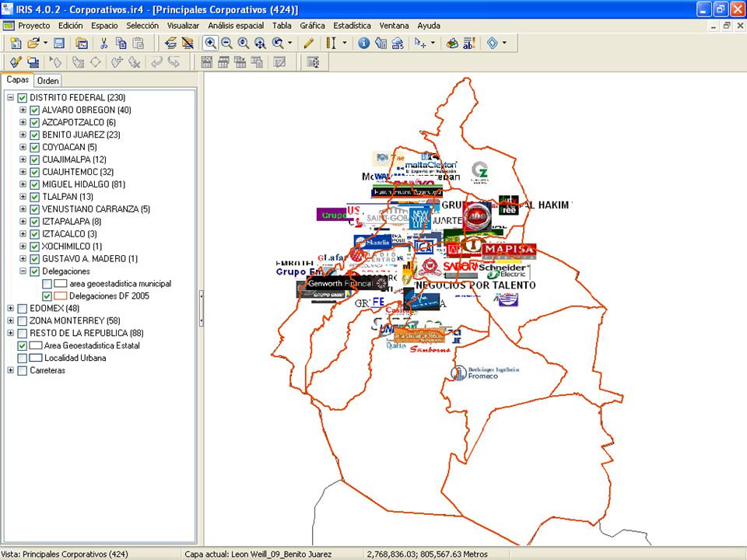747x560 pixels.
Task: Click the Cut scissors icon
Action: (x=103, y=44)
